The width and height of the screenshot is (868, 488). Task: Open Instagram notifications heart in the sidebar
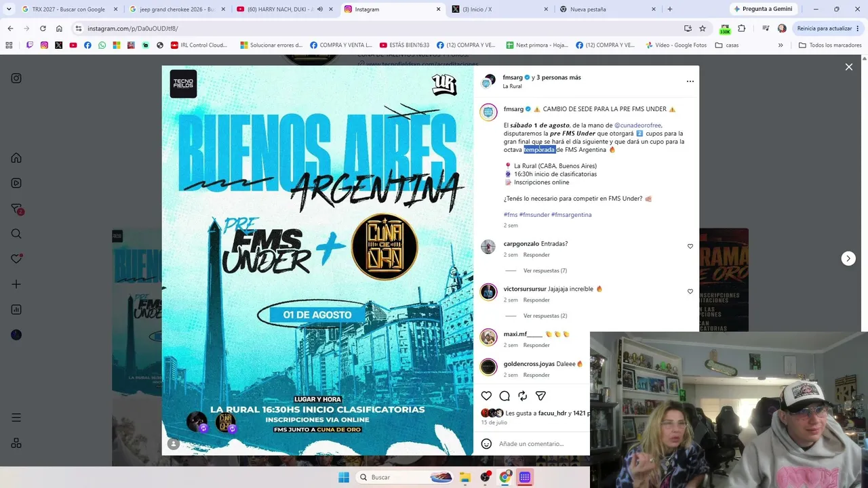coord(16,259)
